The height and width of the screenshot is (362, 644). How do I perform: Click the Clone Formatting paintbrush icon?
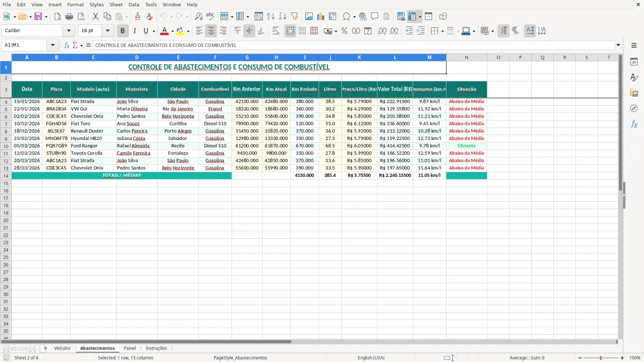click(x=137, y=17)
